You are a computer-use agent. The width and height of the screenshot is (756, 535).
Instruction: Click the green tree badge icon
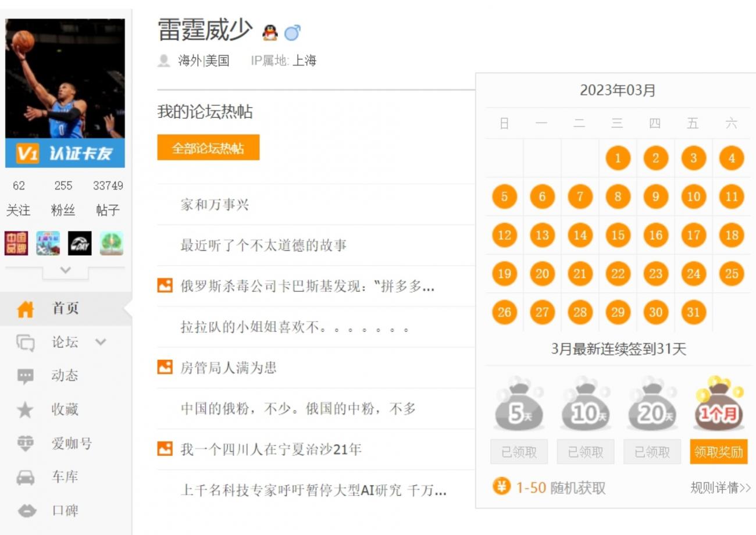tap(111, 243)
